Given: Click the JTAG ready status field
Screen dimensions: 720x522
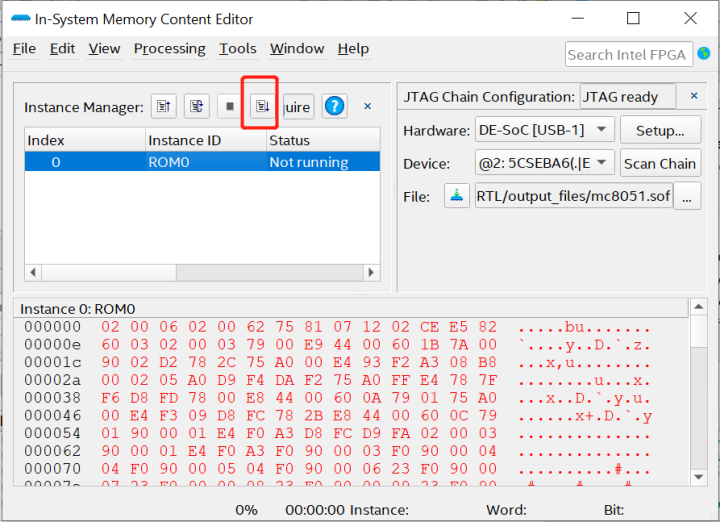Looking at the screenshot, I should tap(628, 96).
